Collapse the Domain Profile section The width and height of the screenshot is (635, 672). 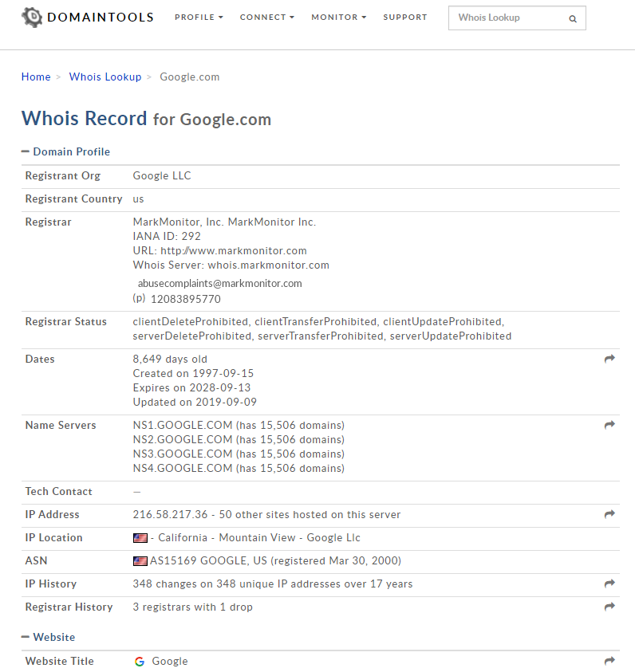[65, 151]
